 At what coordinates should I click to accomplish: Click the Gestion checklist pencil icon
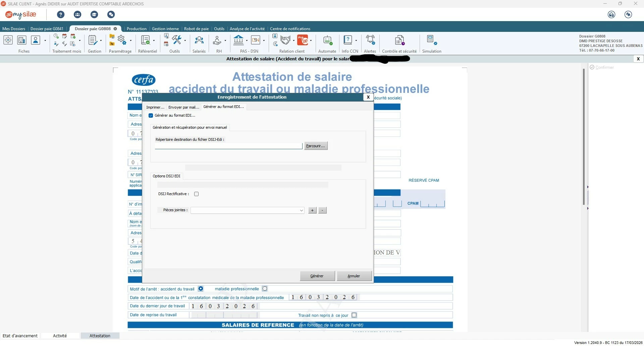(93, 40)
